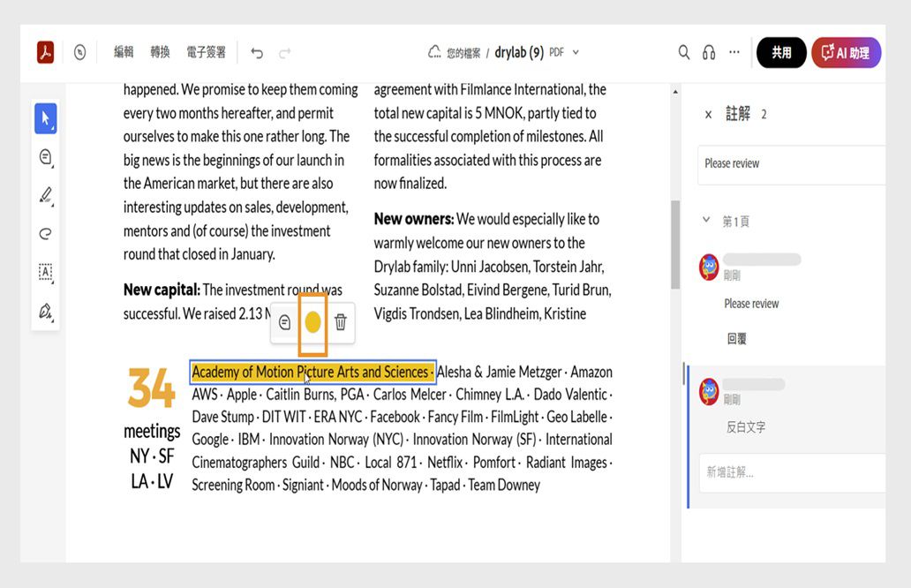Image resolution: width=911 pixels, height=588 pixels.
Task: Click the Please review search field
Action: (791, 164)
